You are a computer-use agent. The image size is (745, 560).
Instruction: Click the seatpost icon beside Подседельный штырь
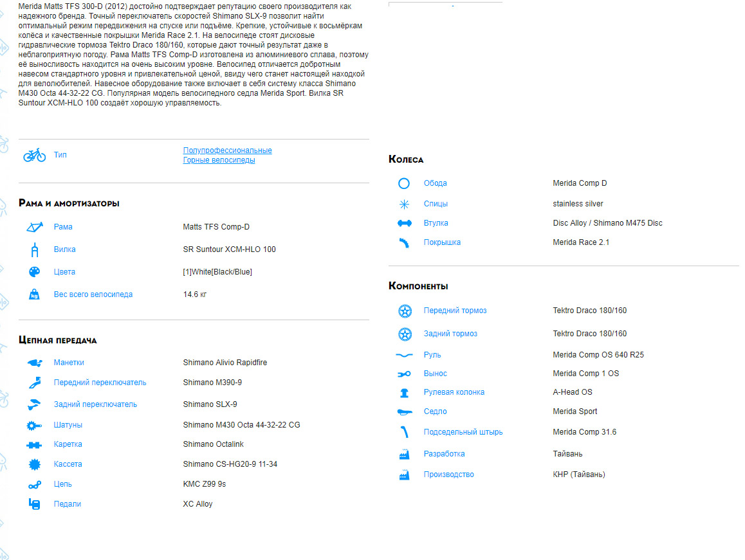pos(404,432)
